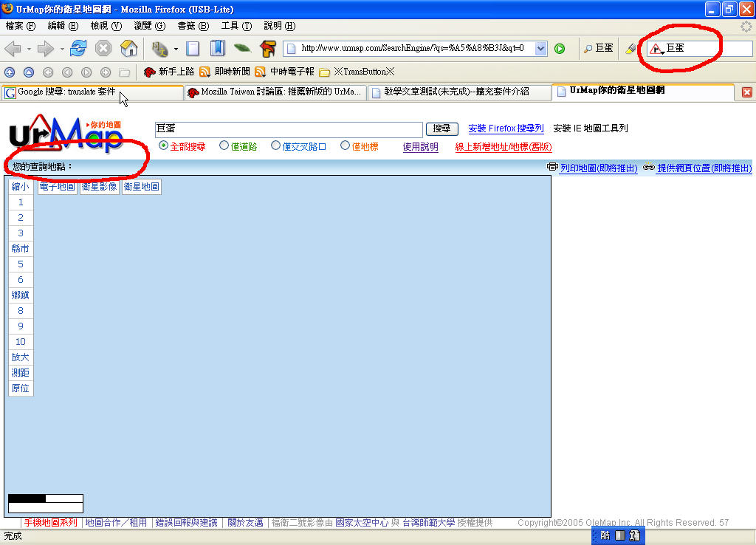756x545 pixels.
Task: Click the grey Stop loading icon
Action: (103, 48)
